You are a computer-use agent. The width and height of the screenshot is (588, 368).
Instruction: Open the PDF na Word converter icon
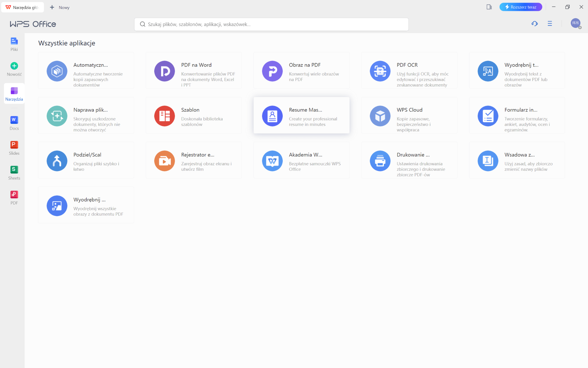[x=165, y=71]
